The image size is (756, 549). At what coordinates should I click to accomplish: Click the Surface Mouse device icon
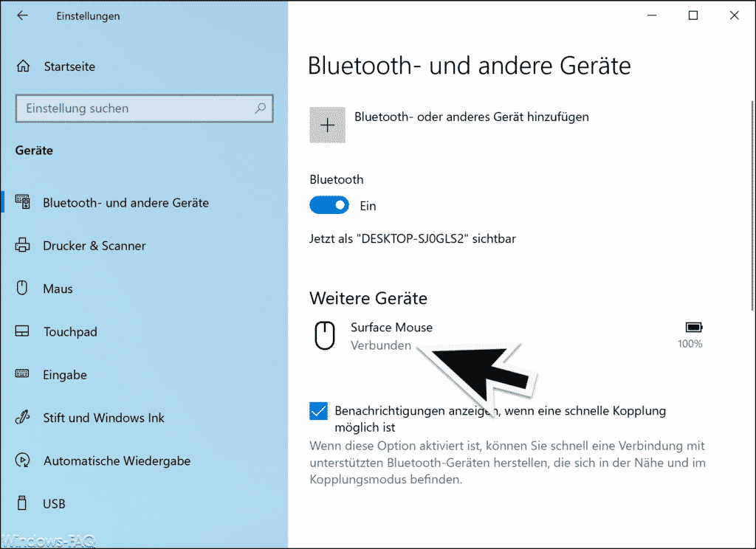click(x=325, y=336)
